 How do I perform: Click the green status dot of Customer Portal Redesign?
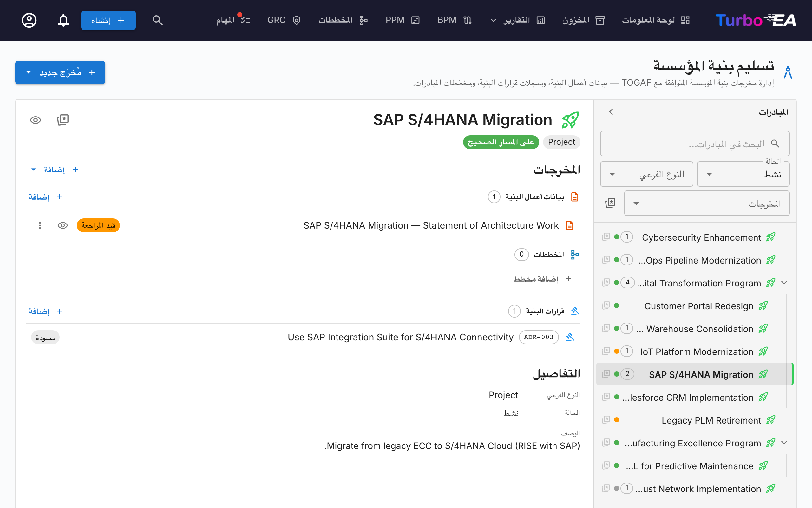[x=617, y=305]
